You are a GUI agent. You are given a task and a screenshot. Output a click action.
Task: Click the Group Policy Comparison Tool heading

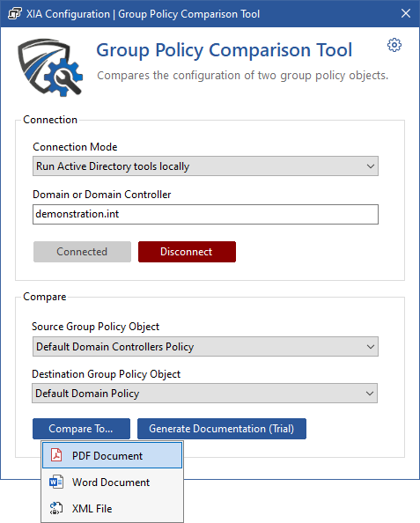(225, 50)
